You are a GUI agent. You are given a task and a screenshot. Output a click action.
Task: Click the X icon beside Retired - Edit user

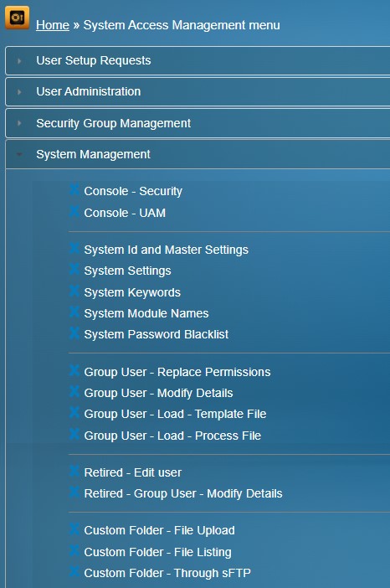74,471
